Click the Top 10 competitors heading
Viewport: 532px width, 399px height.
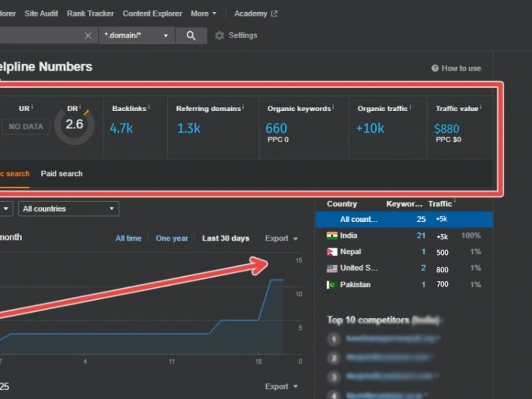tap(384, 320)
